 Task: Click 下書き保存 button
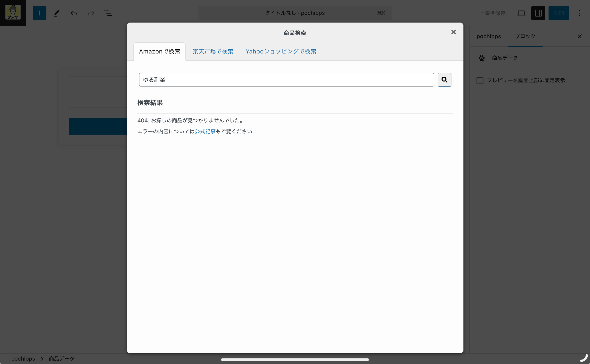click(492, 13)
